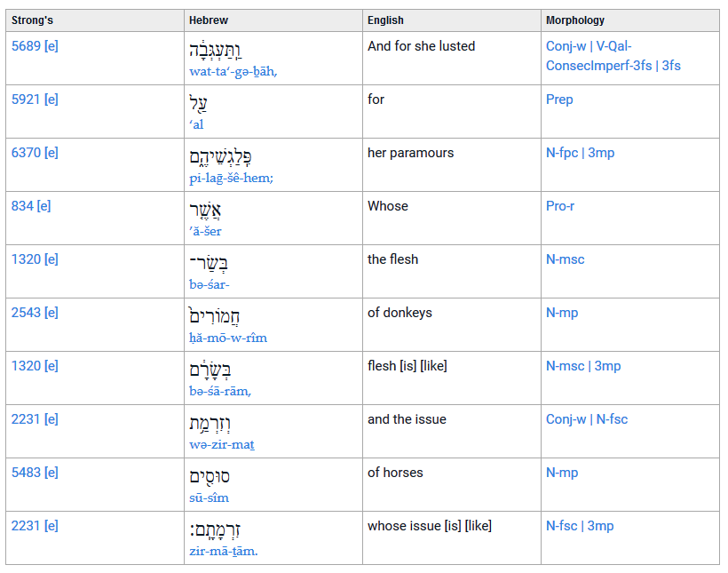Open the Pro-r morphology link
Screen dimensions: 728x573
click(560, 206)
